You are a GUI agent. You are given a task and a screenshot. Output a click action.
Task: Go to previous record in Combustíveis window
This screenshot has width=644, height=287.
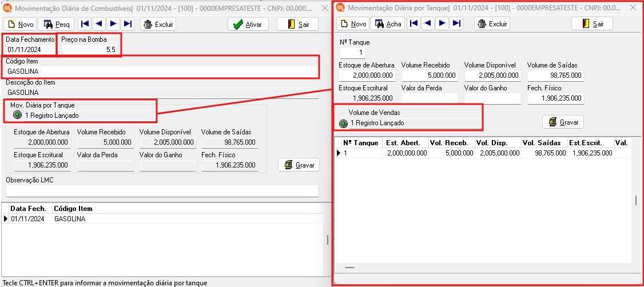coord(99,24)
